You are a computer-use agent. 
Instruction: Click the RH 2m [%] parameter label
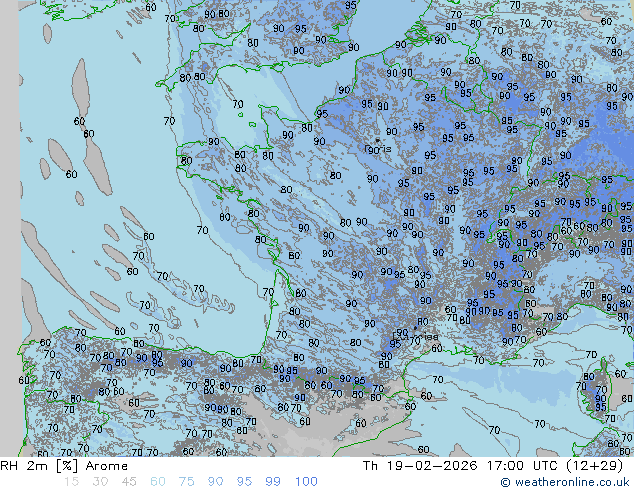pyautogui.click(x=30, y=466)
